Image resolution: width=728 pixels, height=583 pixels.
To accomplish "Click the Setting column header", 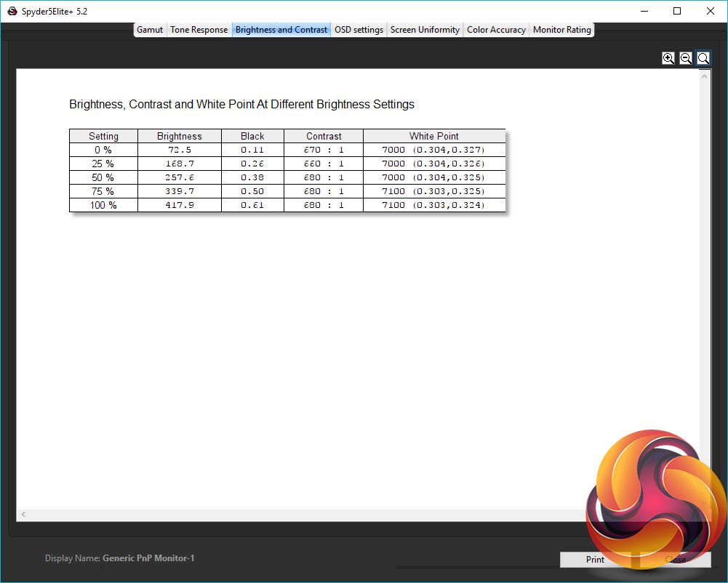I will click(103, 136).
